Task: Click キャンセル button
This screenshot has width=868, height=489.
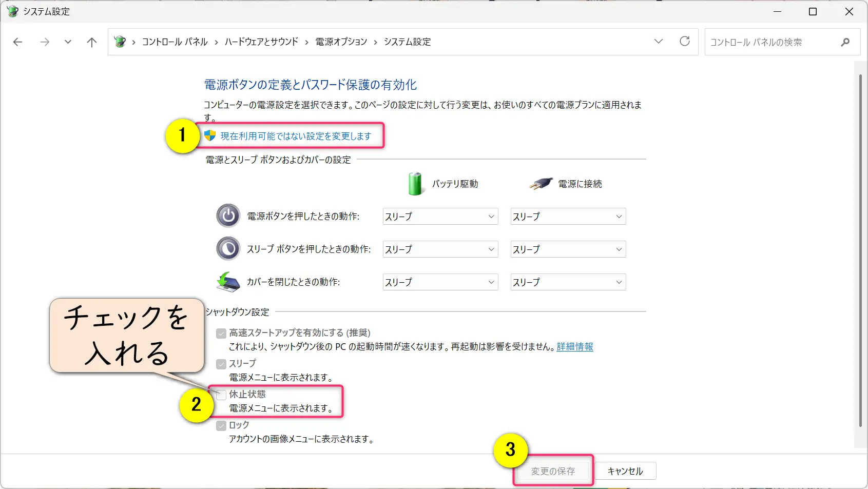Action: pos(625,471)
